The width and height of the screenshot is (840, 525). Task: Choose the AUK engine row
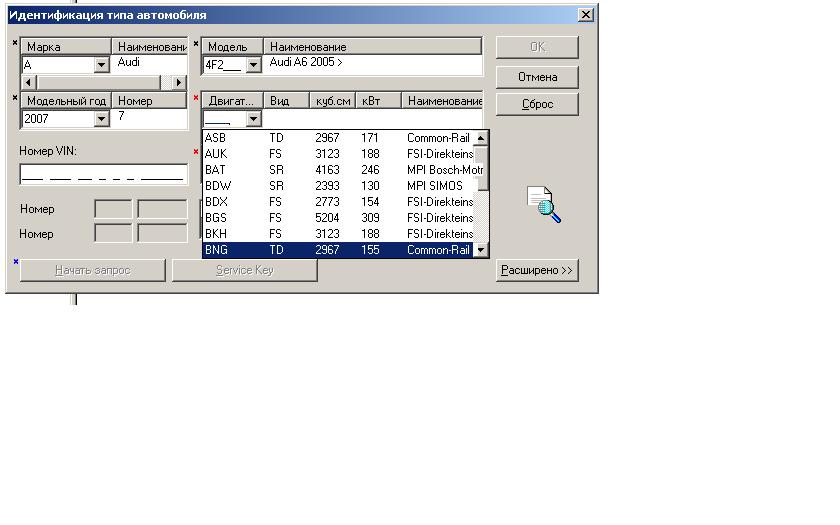coord(338,154)
